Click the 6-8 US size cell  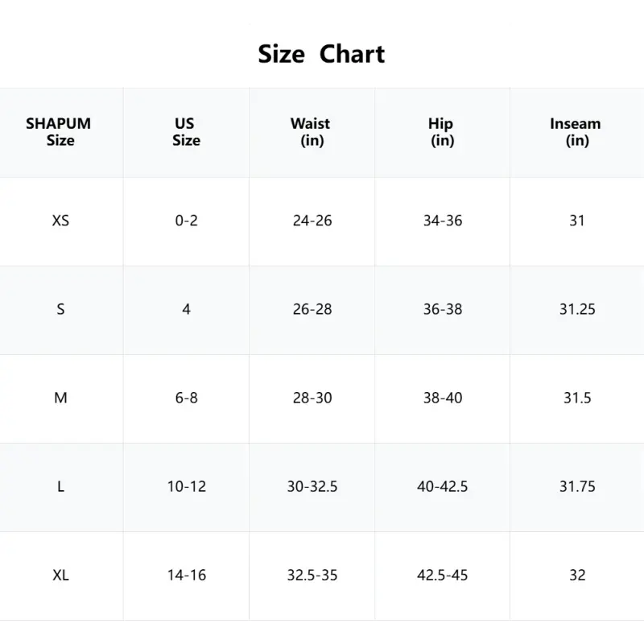(186, 398)
